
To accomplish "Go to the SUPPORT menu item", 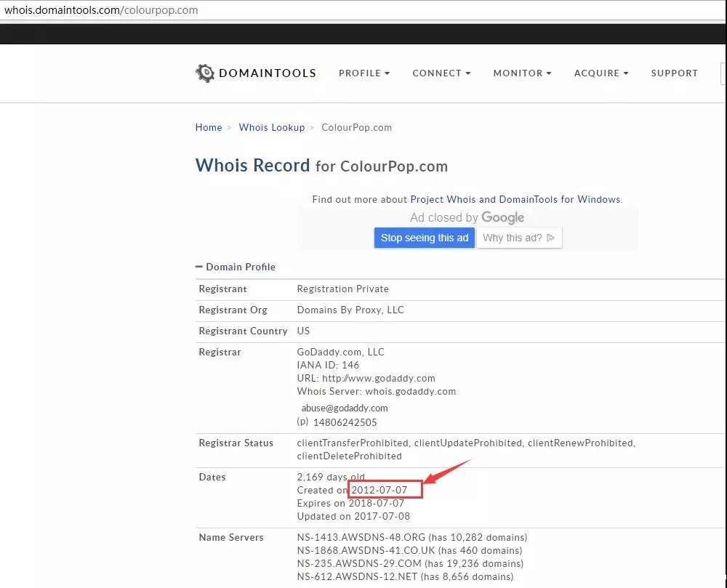I will pos(674,73).
